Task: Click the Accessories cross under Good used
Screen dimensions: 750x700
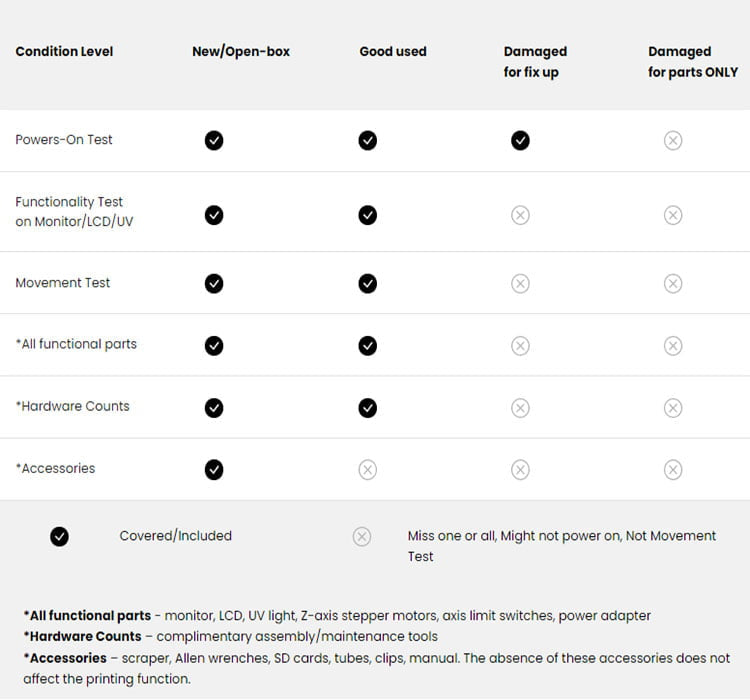Action: coord(368,470)
